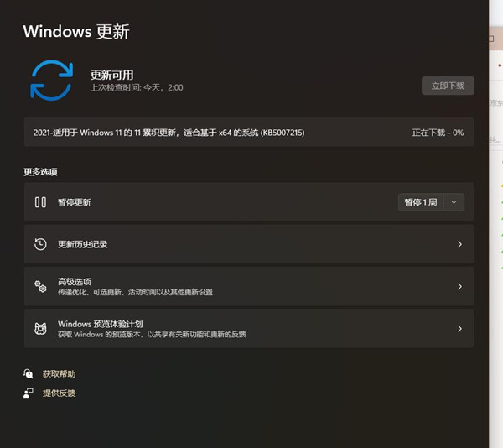Click the blue update sync icon
This screenshot has height=448, width=503.
tap(51, 81)
